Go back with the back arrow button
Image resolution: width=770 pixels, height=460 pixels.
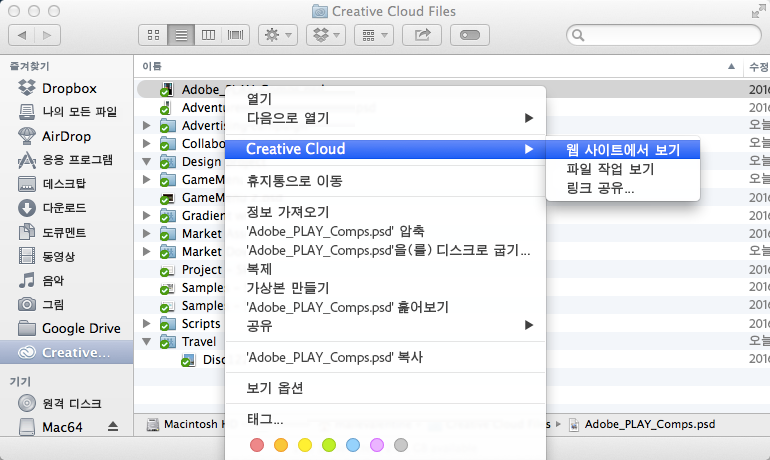coord(22,35)
